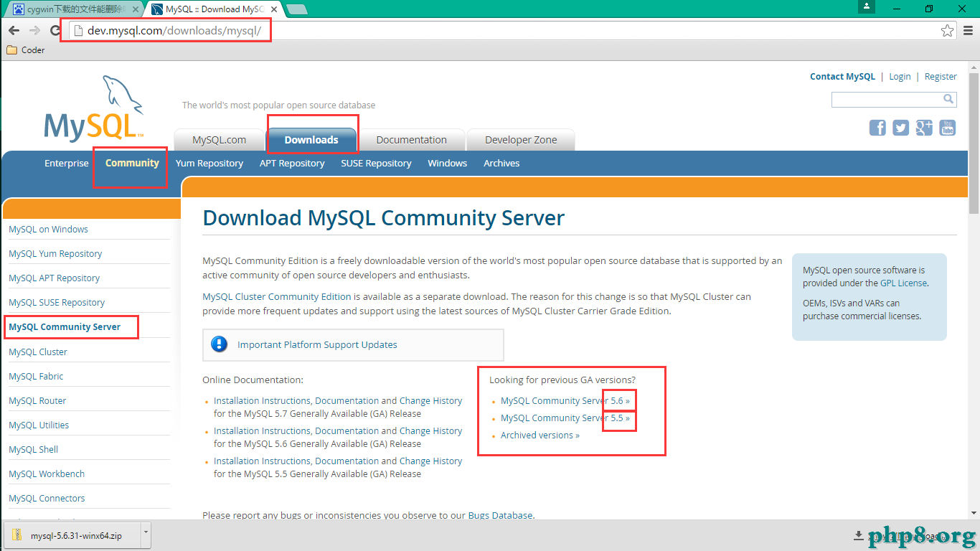This screenshot has width=980, height=551.
Task: Open the MySQL.com tab
Action: [220, 140]
